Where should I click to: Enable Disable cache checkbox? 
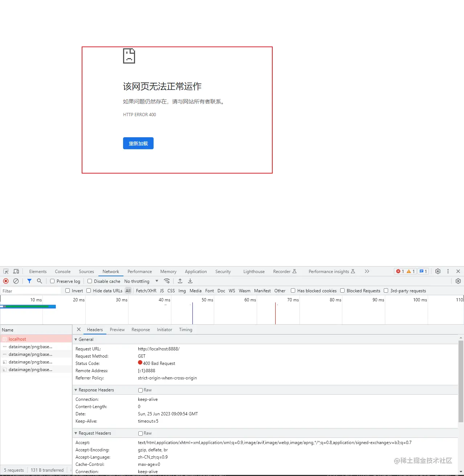[x=90, y=281]
